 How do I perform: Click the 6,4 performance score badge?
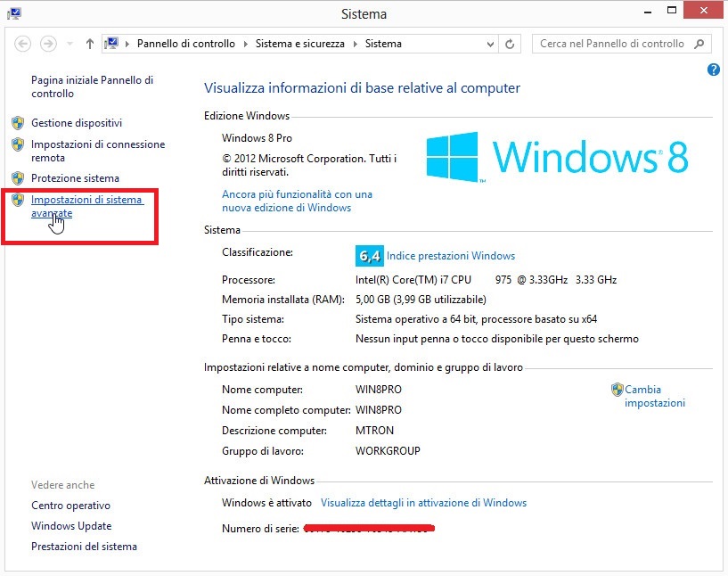point(370,256)
